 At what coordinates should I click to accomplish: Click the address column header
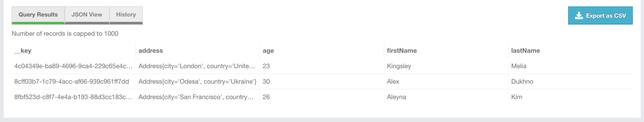[151, 51]
